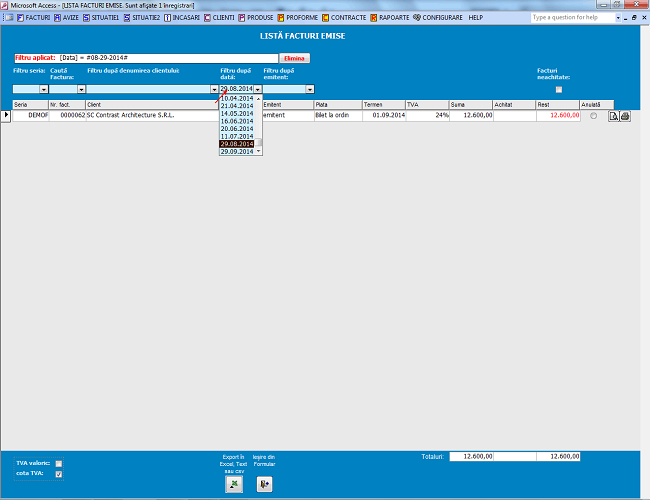Screen dimensions: 650x500
Task: Expand the Filtru seria dropdown
Action: pyautogui.click(x=44, y=89)
